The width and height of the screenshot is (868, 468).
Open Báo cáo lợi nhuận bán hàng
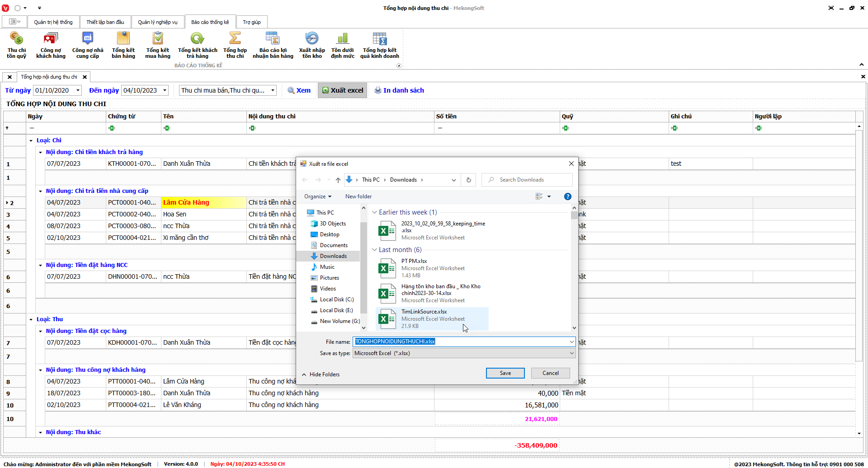point(273,45)
